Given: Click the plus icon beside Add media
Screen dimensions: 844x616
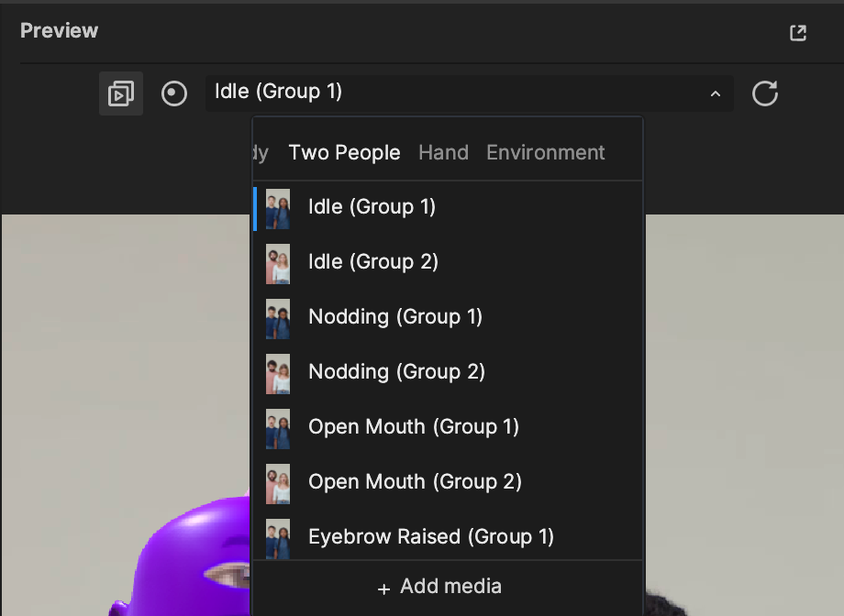Looking at the screenshot, I should 383,589.
